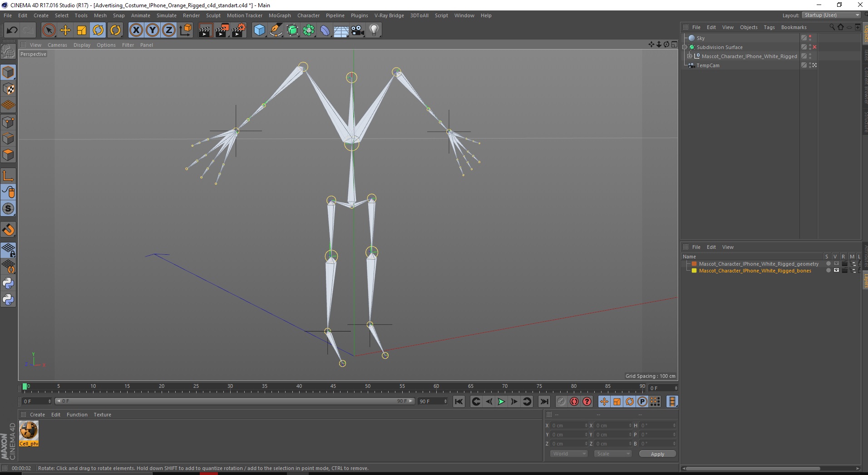Toggle Position keyframe recording
Image resolution: width=868 pixels, height=475 pixels.
tap(604, 401)
